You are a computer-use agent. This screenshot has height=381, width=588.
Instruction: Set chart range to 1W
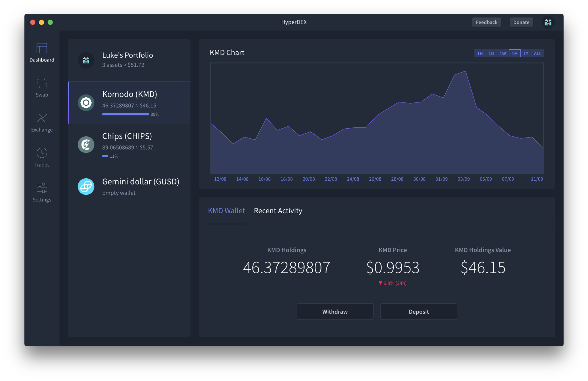click(503, 53)
